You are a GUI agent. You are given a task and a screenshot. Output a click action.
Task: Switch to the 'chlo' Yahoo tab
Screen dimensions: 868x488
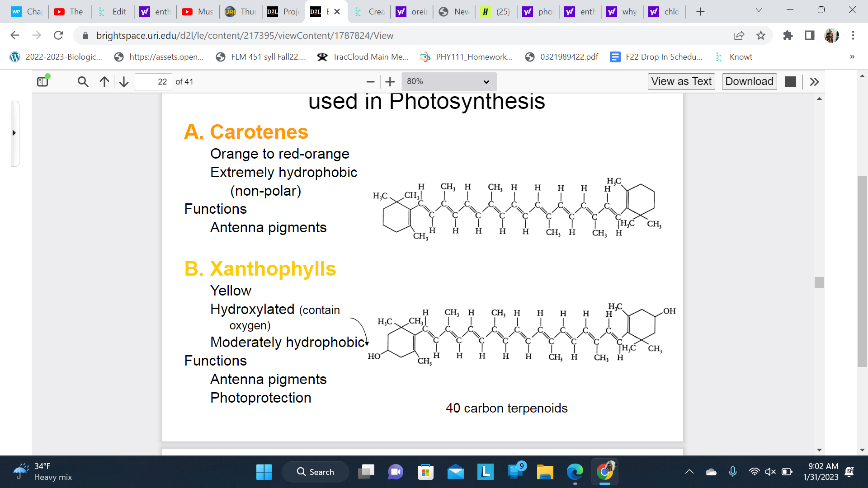665,12
